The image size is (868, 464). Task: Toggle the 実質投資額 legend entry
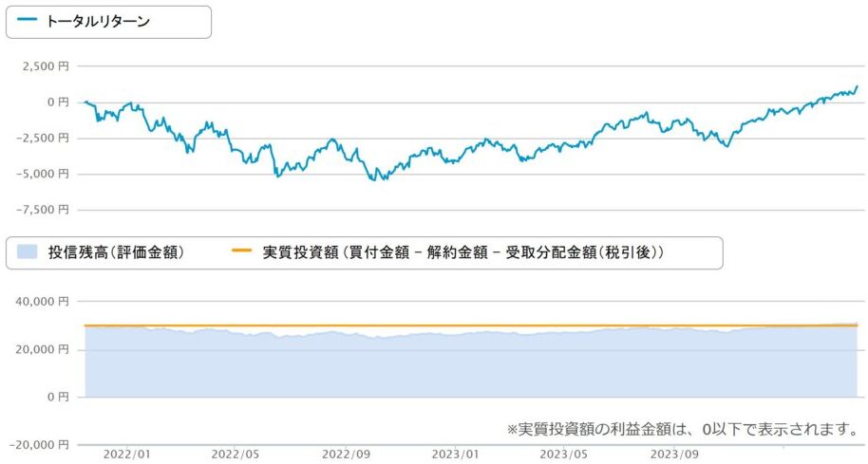[462, 252]
